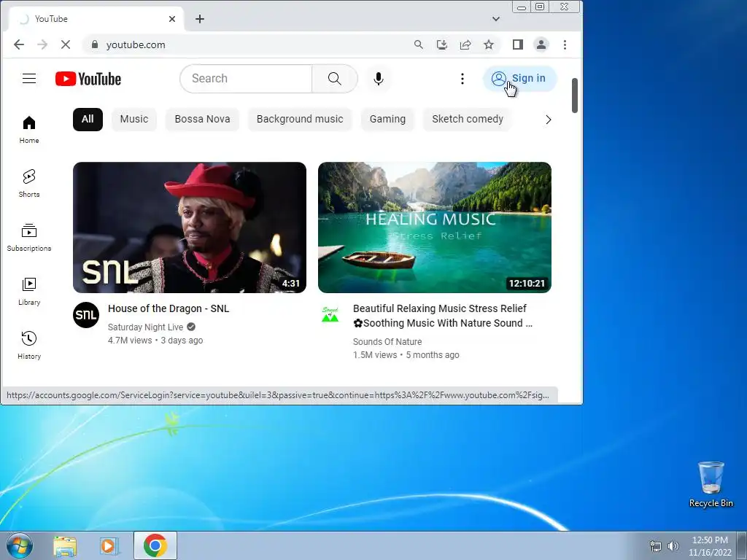Show more category chips with right arrow
Image resolution: width=747 pixels, height=560 pixels.
coord(549,120)
